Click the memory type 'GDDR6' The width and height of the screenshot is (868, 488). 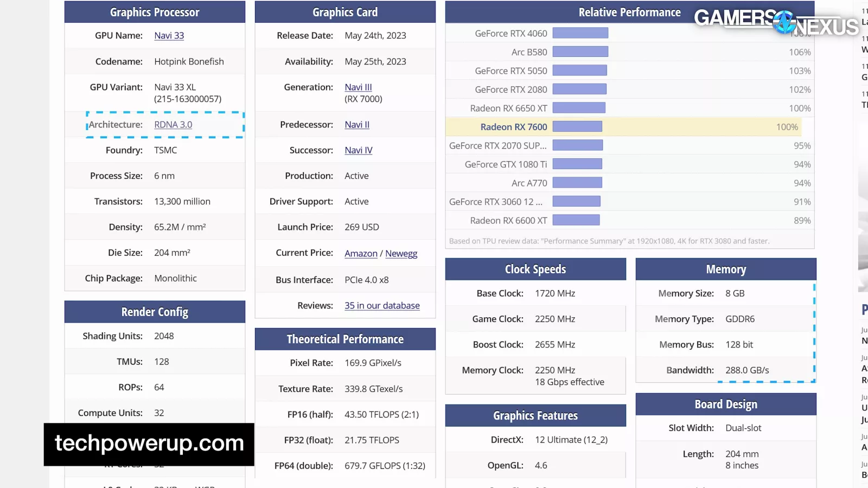tap(740, 319)
